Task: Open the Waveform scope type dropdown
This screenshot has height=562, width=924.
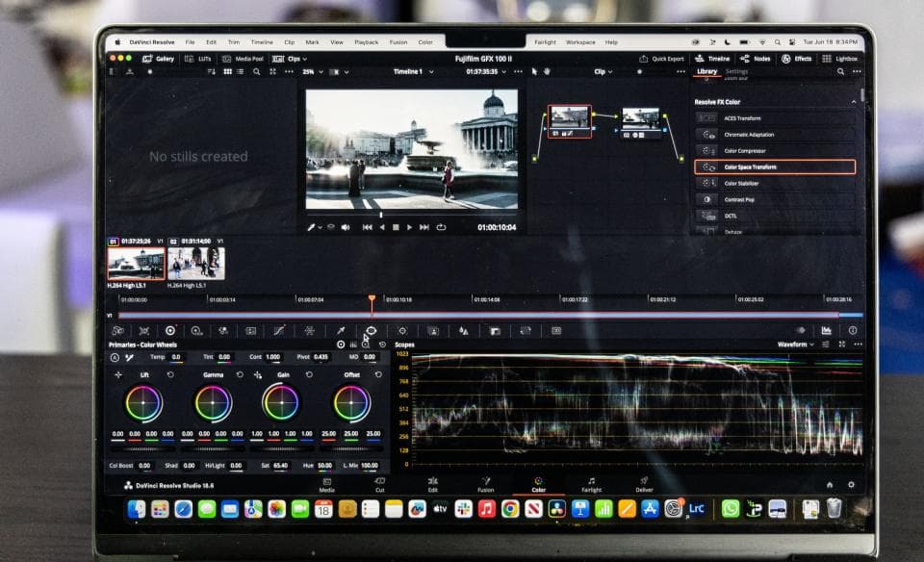Action: point(796,345)
